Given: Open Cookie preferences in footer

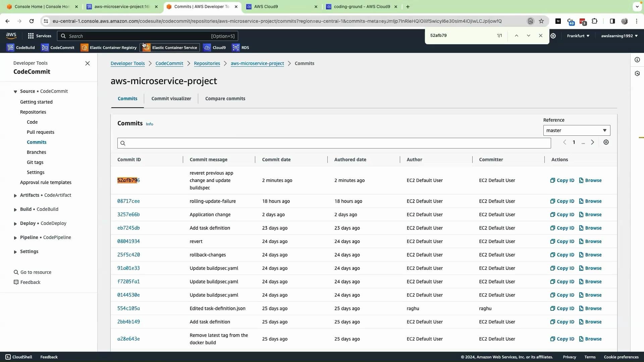Looking at the screenshot, I should point(621,357).
